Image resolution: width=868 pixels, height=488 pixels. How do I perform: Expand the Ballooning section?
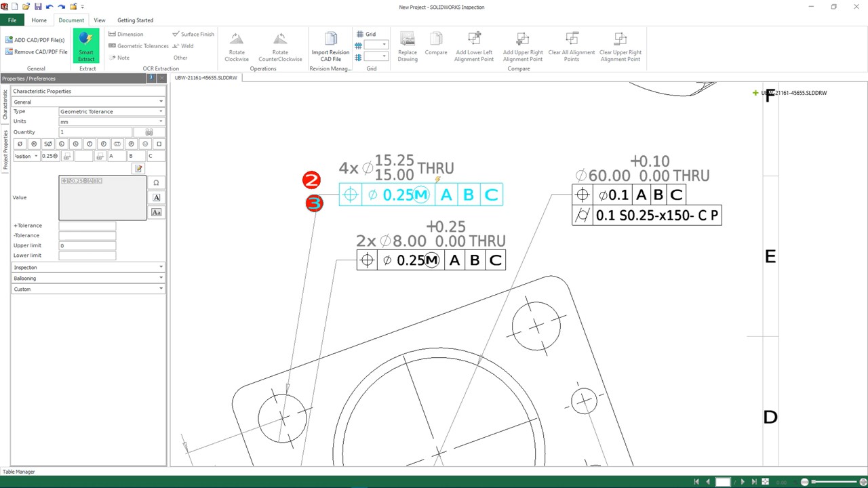pos(88,278)
